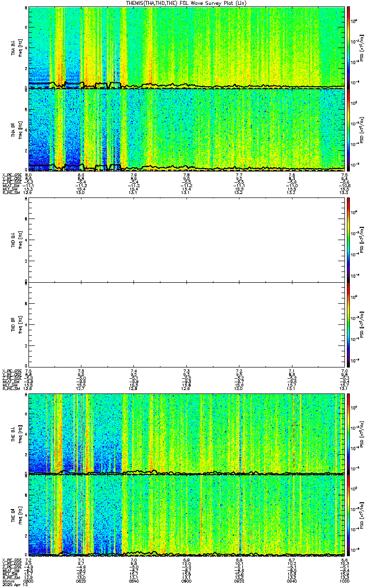Click the X_RE_GSE row label under THD panels

pos(12,371)
